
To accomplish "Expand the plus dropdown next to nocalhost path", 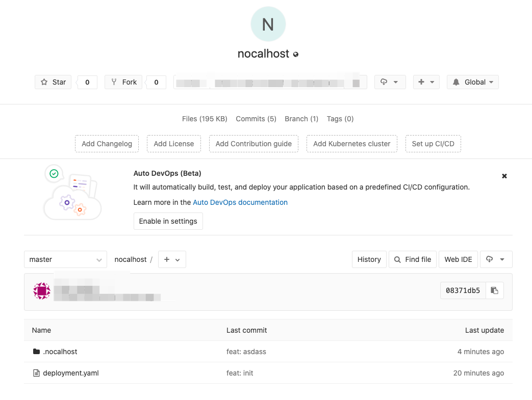I will tap(172, 259).
